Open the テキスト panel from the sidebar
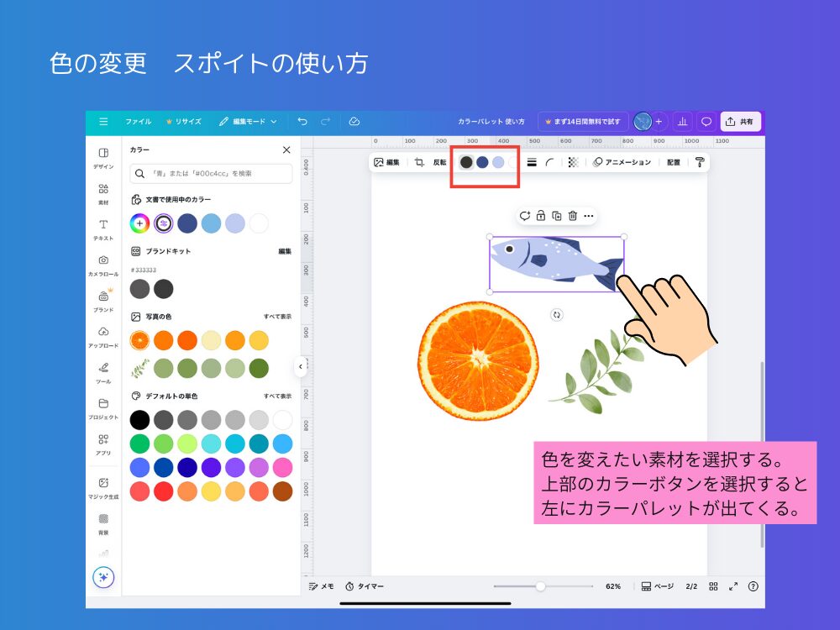 [102, 224]
